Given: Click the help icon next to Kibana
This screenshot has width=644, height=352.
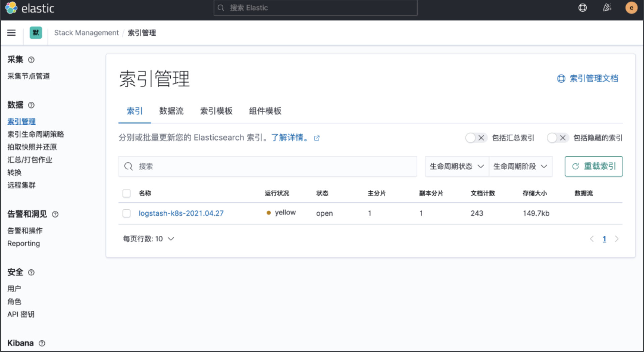Looking at the screenshot, I should tap(42, 343).
